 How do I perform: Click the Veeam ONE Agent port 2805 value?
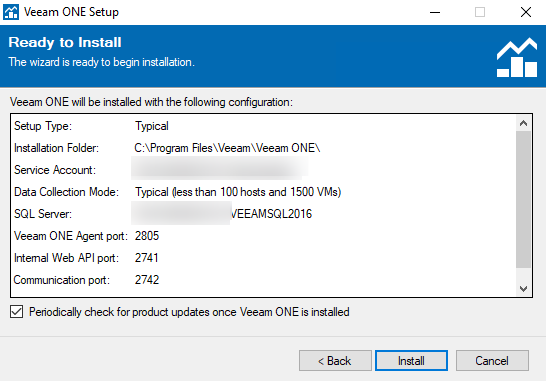(147, 236)
